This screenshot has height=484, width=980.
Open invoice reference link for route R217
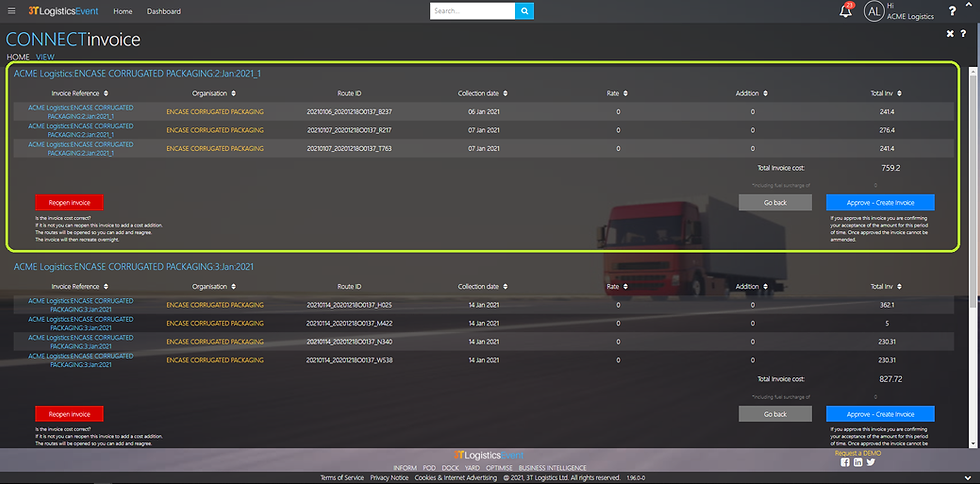[81, 130]
